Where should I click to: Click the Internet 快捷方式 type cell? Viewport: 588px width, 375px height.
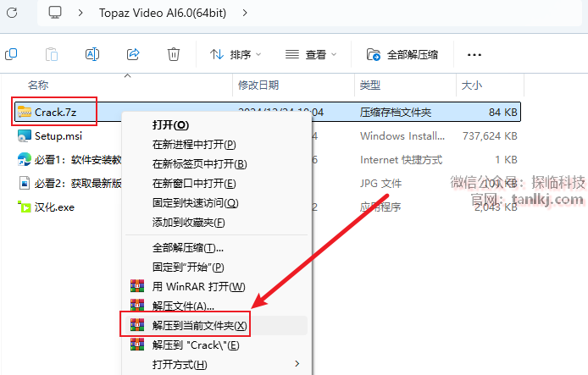tap(402, 160)
